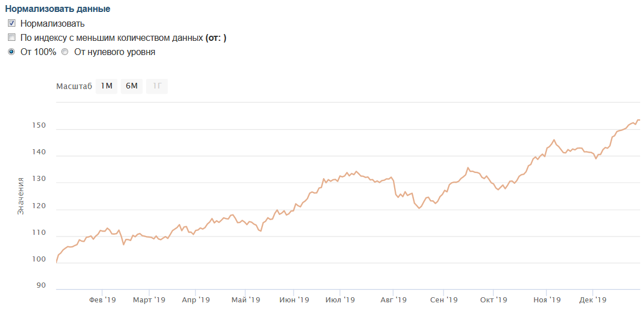Click the 100 value axis label
The height and width of the screenshot is (312, 644).
tap(39, 260)
